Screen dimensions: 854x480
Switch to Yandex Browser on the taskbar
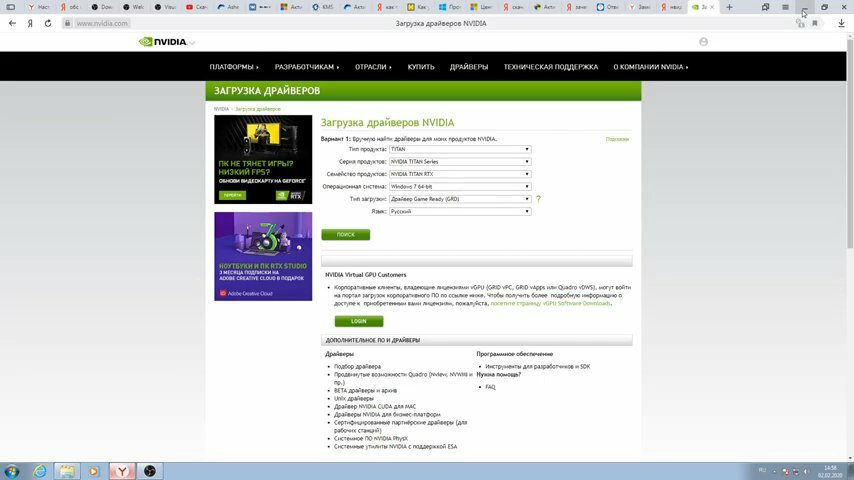point(122,471)
